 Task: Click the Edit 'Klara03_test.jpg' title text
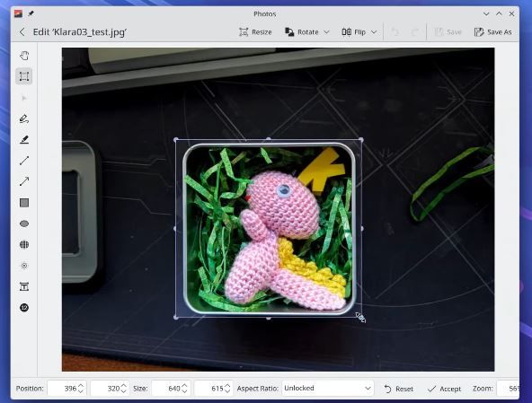coord(80,32)
